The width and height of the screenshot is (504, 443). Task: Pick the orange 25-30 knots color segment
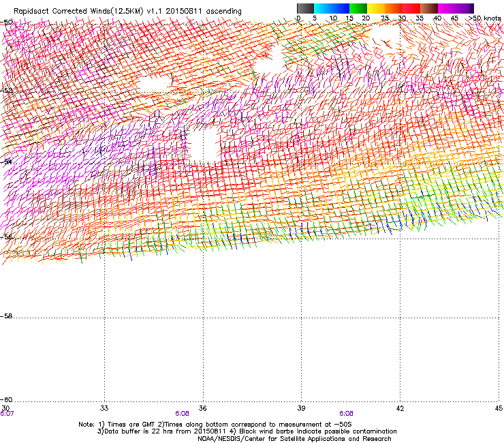(x=394, y=8)
